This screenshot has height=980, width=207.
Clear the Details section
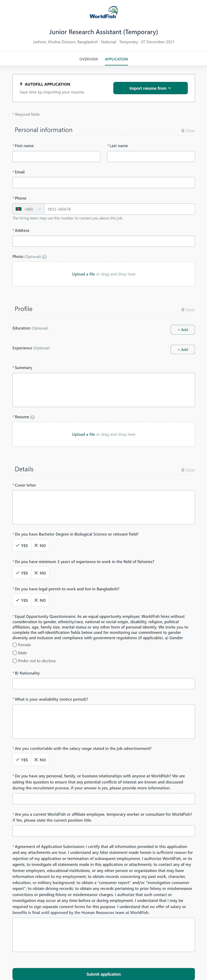188,470
